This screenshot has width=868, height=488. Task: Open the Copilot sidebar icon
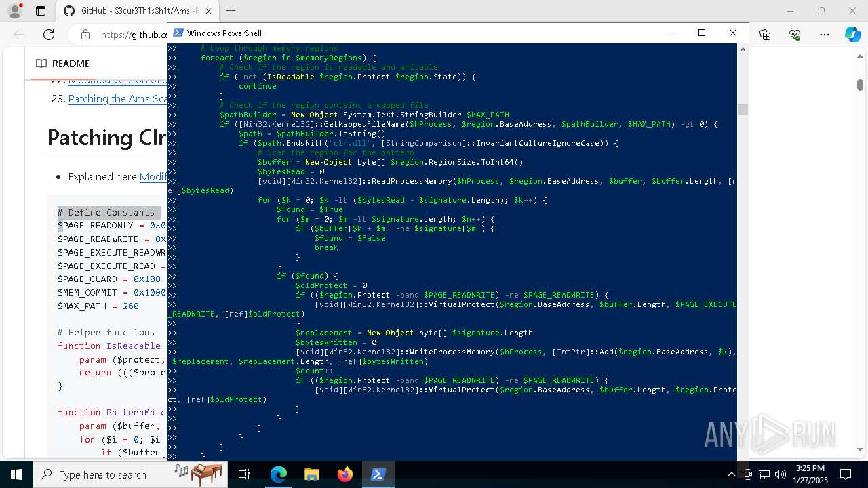pos(852,35)
